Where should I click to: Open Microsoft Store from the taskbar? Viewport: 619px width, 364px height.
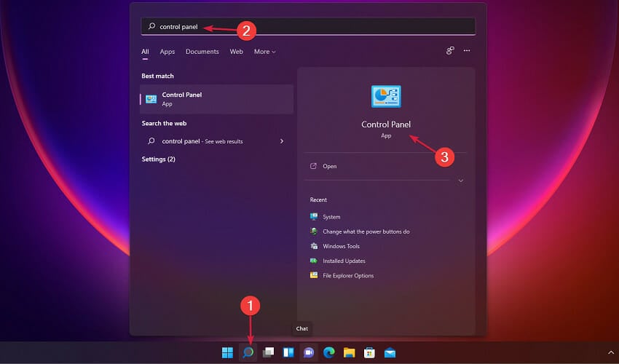[369, 352]
